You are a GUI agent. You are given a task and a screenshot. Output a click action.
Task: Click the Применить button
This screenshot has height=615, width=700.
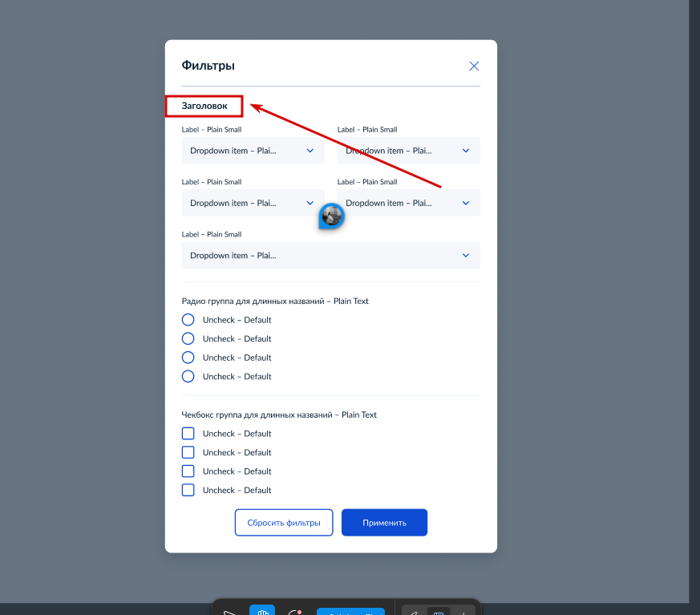(x=384, y=523)
